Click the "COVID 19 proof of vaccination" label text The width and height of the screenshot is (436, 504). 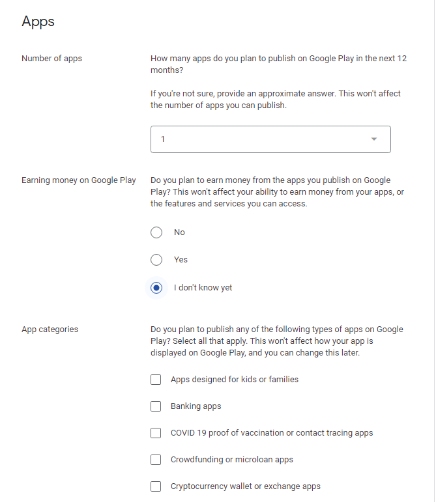(x=227, y=433)
